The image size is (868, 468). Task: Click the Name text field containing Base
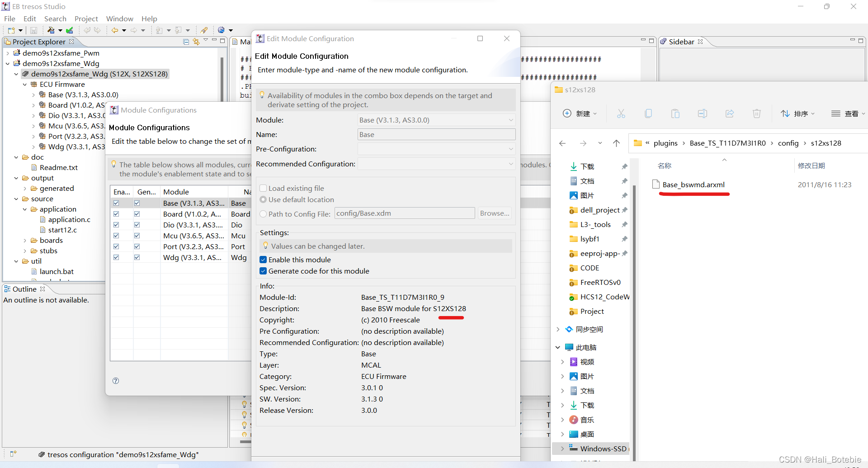tap(436, 135)
